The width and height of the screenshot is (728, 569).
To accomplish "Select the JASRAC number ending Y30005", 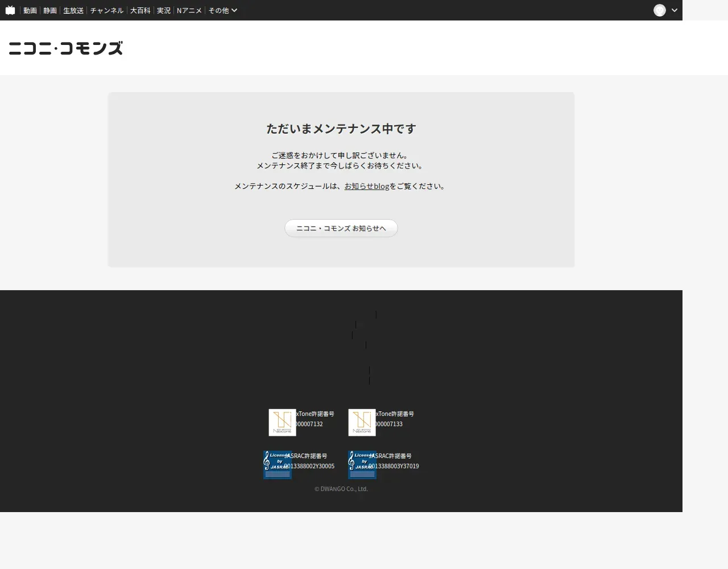I will 309,466.
